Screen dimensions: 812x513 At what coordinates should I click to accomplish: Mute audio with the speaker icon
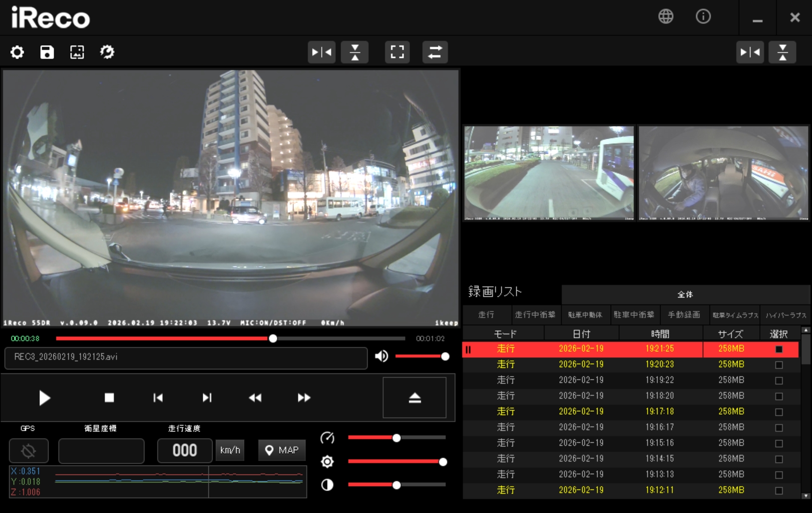pyautogui.click(x=382, y=356)
